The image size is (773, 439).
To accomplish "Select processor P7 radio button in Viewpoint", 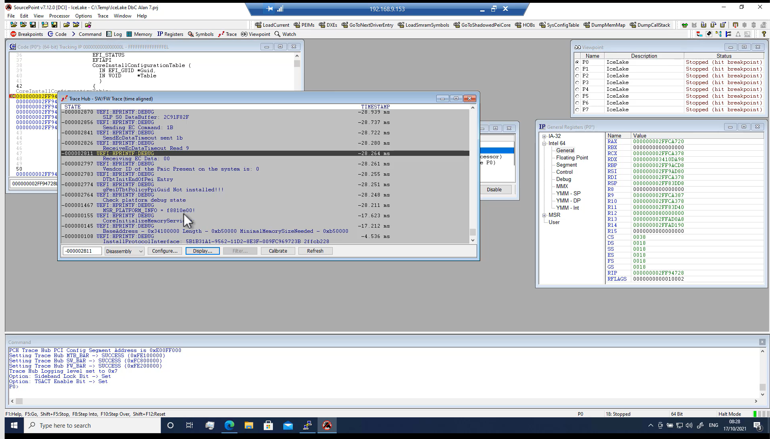I will pos(577,110).
